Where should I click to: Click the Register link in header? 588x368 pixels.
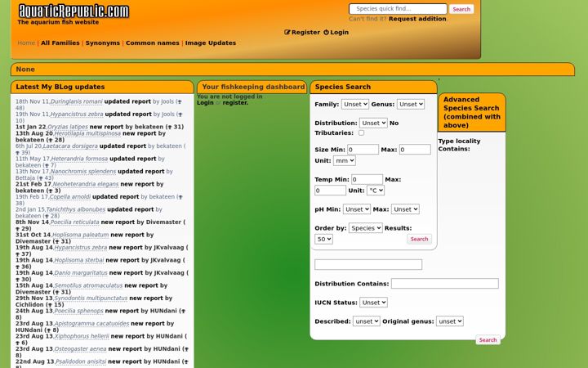pyautogui.click(x=305, y=32)
